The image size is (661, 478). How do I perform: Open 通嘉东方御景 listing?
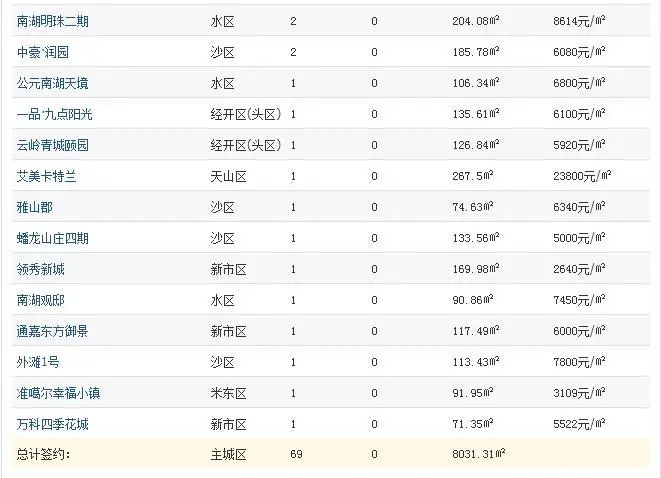pyautogui.click(x=53, y=331)
